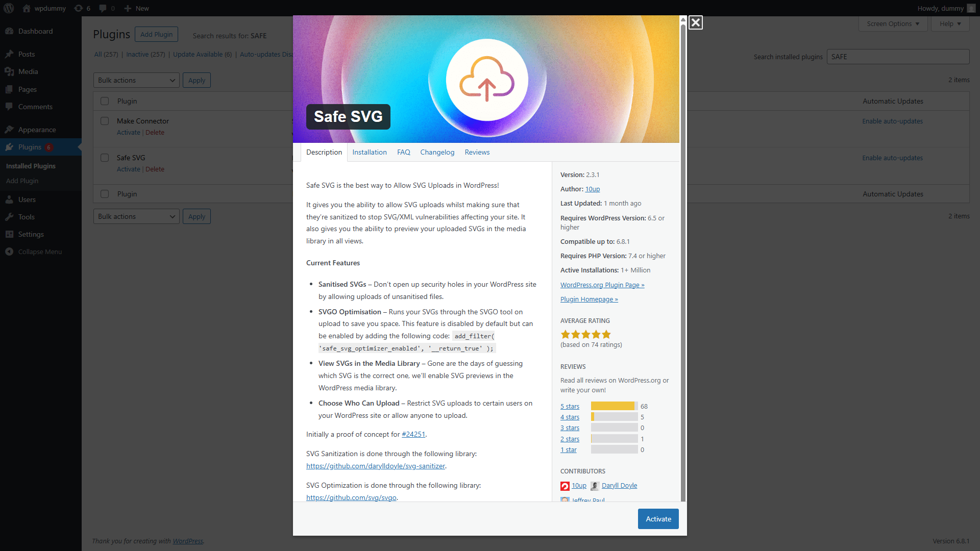Open the Plugin Homepage link
Viewport: 980px width, 551px height.
coord(589,299)
